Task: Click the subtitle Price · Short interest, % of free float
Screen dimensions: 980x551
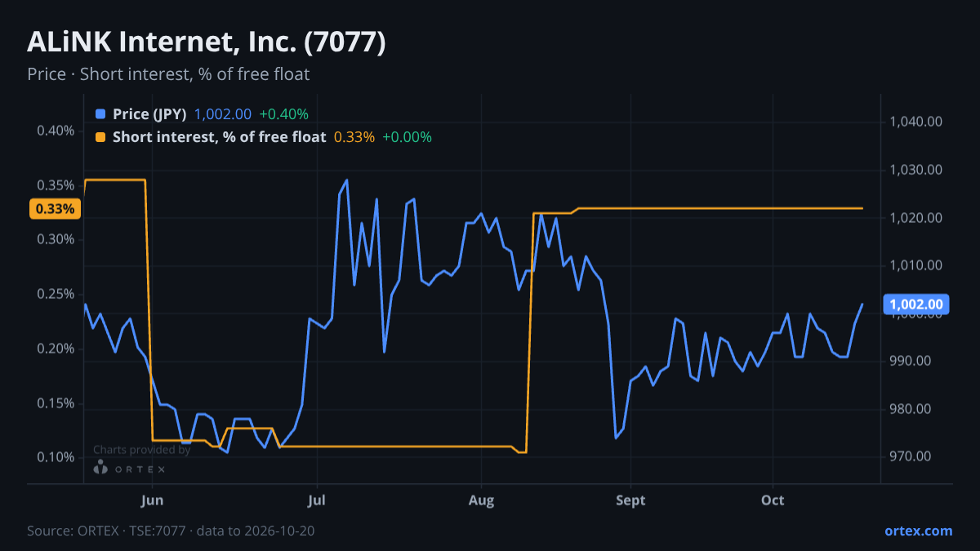Action: point(168,74)
